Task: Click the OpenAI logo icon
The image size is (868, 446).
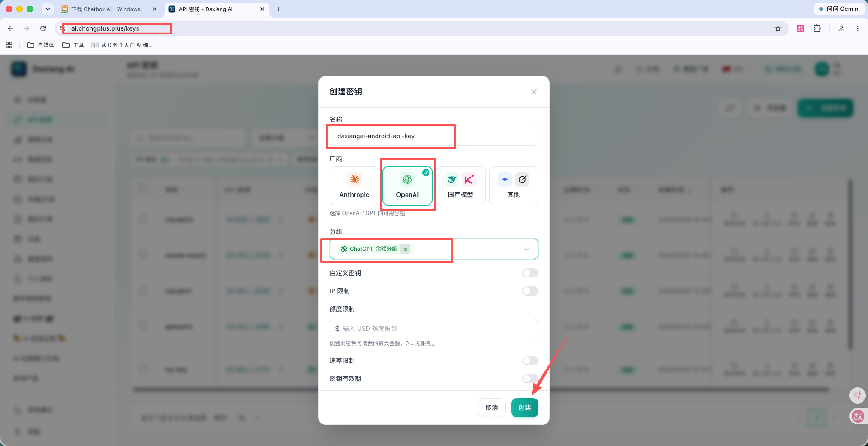Action: coord(407,179)
